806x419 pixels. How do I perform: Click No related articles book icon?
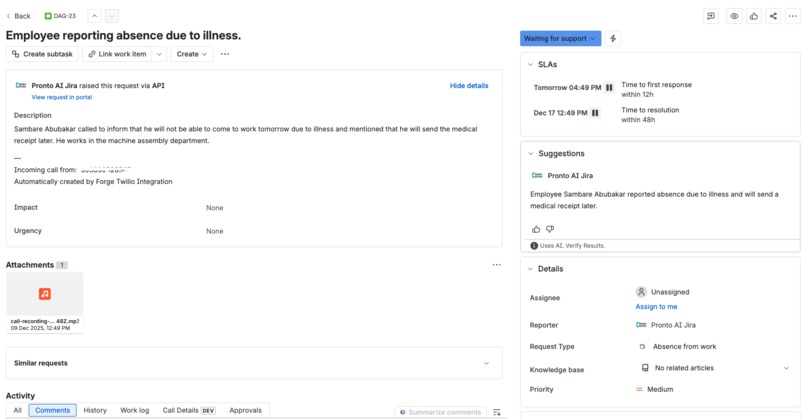tap(645, 368)
